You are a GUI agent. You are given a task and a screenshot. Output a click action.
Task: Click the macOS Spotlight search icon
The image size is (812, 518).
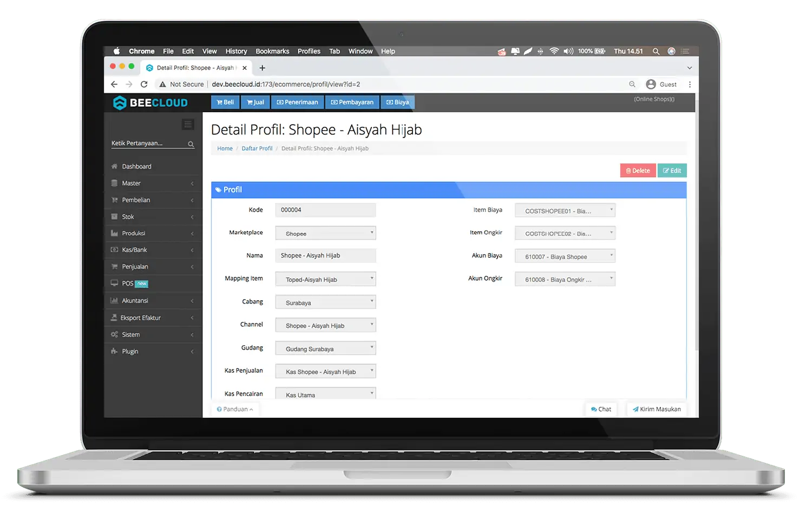pyautogui.click(x=656, y=51)
